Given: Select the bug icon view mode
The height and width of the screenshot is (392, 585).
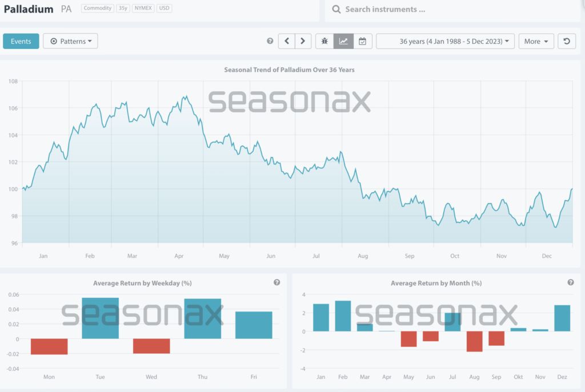Looking at the screenshot, I should (x=324, y=41).
